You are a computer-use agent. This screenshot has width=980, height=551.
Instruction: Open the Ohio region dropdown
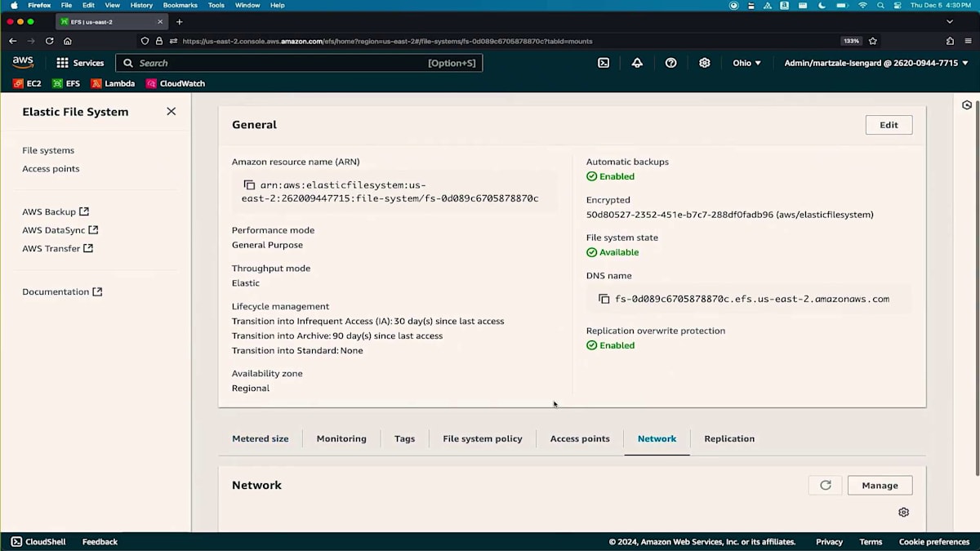pyautogui.click(x=746, y=63)
